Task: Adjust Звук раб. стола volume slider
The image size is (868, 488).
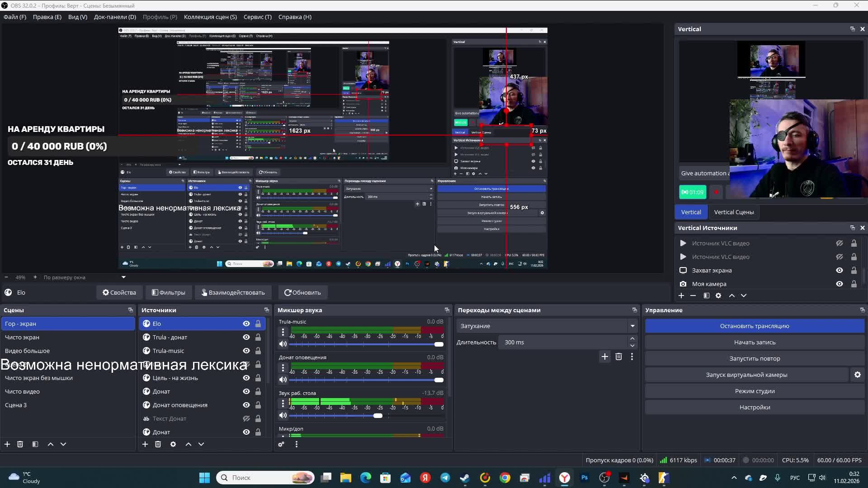Action: [x=378, y=416]
